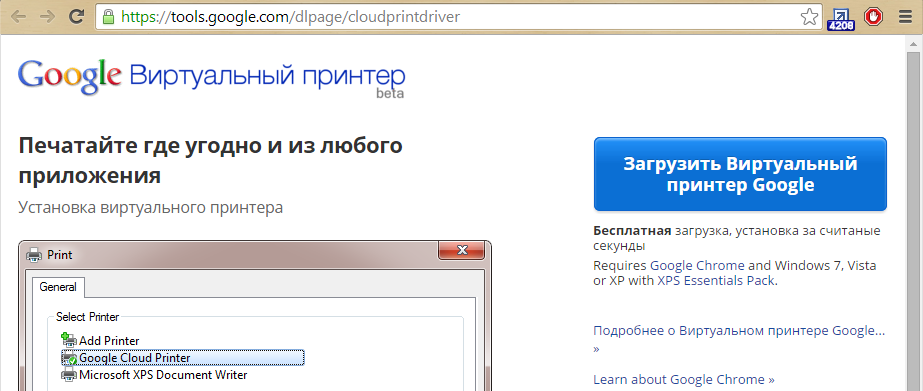Click the Microsoft XPS Document Writer icon
The height and width of the screenshot is (391, 923).
click(69, 375)
